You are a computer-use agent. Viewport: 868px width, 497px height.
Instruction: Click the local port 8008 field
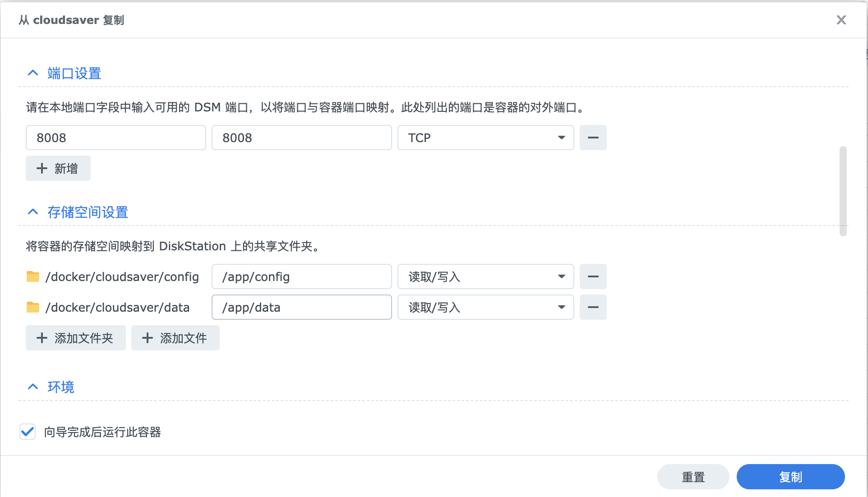coord(115,138)
